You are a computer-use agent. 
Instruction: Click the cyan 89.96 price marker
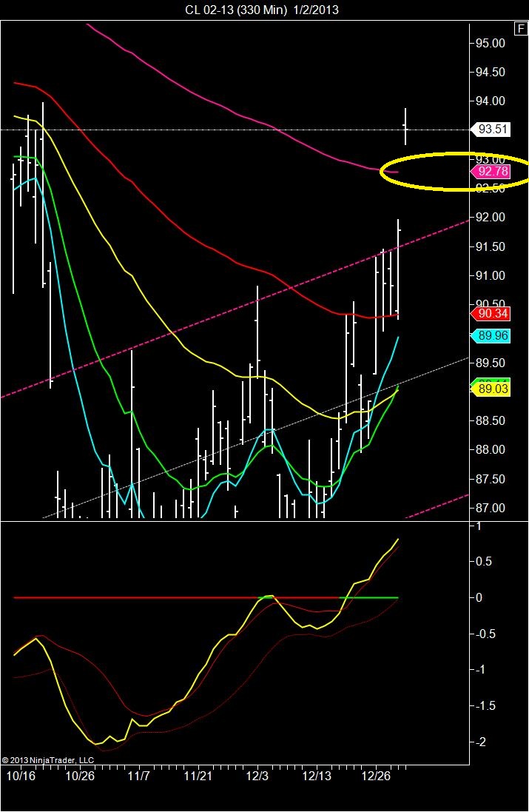[492, 335]
